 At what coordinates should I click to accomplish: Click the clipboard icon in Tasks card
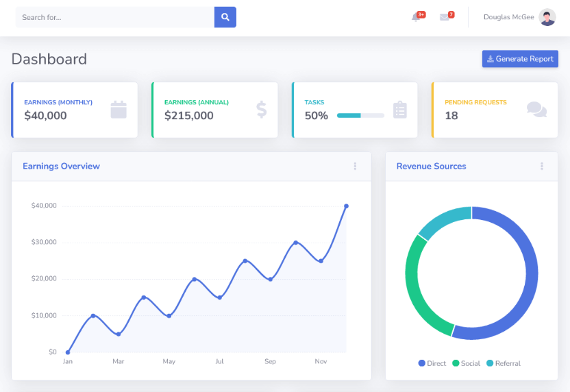400,110
